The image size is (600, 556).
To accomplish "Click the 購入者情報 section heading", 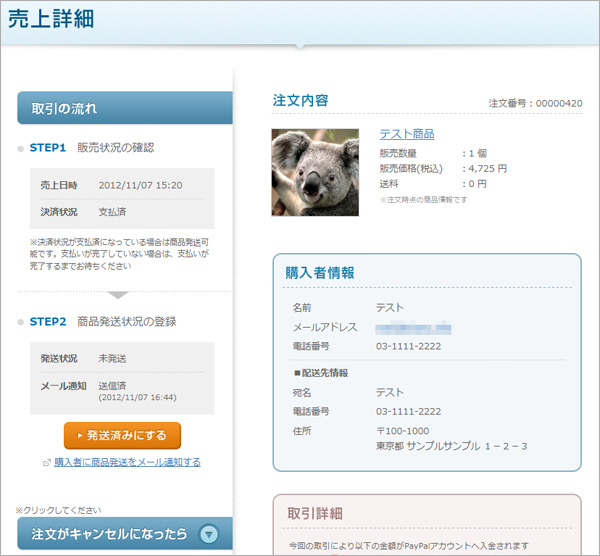I will point(319,272).
